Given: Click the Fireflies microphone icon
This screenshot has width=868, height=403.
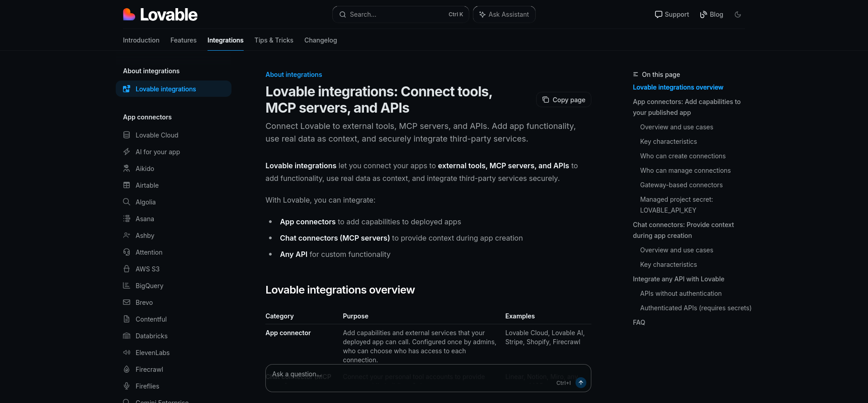Looking at the screenshot, I should point(127,386).
